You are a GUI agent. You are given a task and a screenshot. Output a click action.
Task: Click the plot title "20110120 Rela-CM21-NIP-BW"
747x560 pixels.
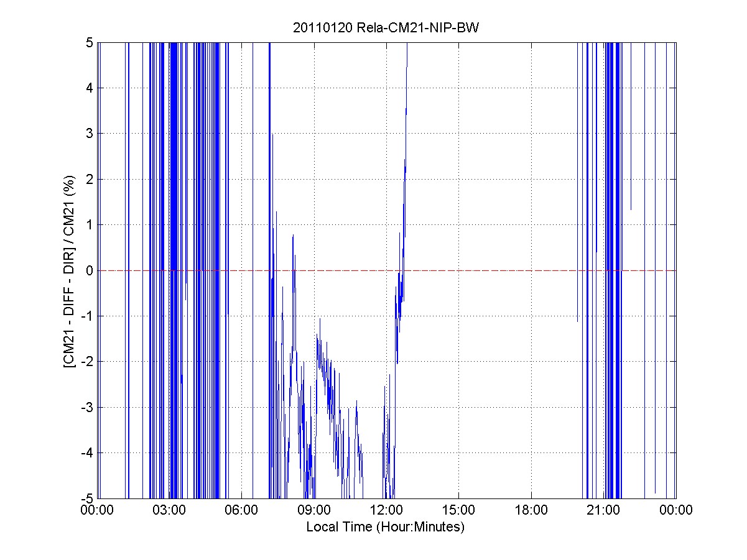[x=386, y=29]
